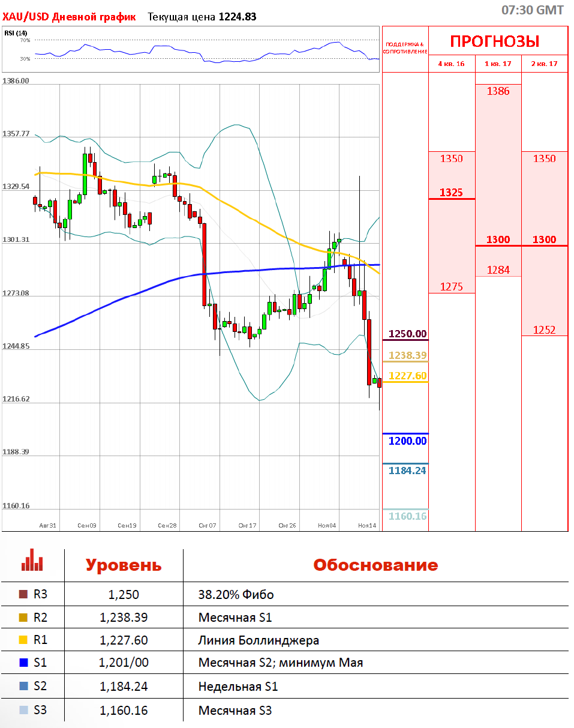
Task: Switch to the 1 кв. 17 forecast column
Action: [498, 64]
